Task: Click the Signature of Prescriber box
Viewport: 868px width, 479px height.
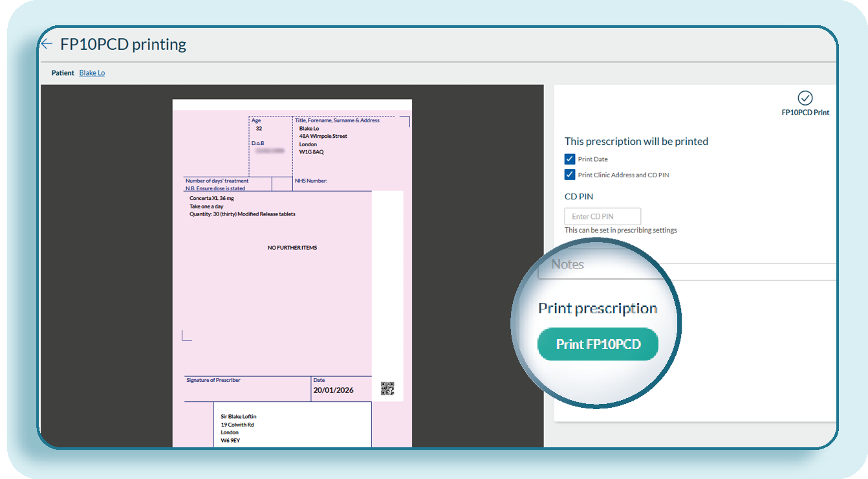Action: pos(247,388)
